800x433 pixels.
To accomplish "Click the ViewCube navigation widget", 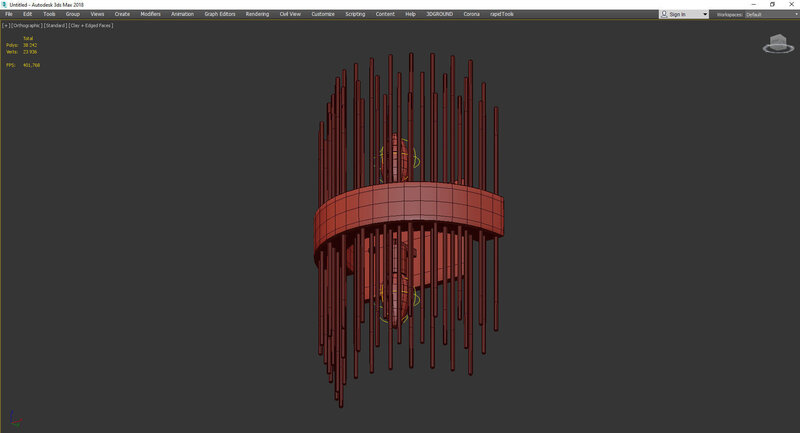I will point(776,43).
